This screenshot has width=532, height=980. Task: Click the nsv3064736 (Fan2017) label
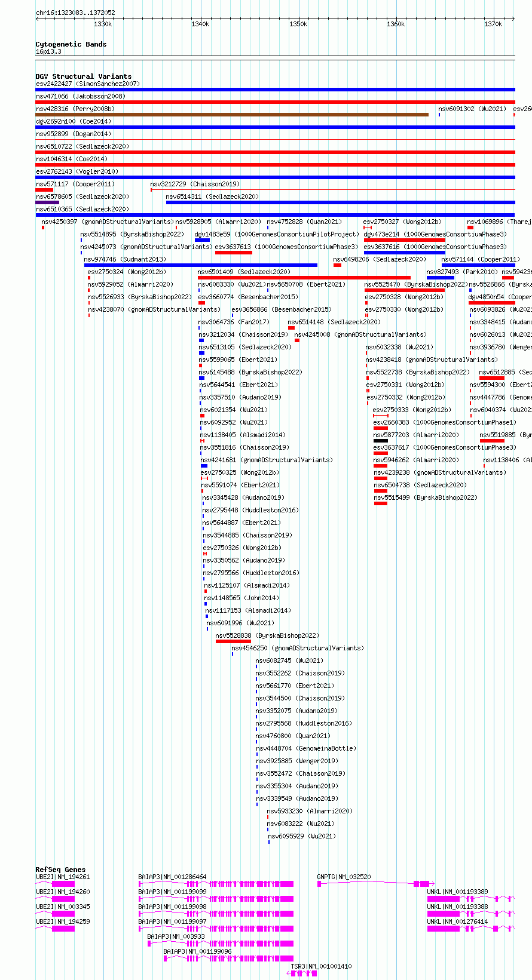[x=234, y=322]
